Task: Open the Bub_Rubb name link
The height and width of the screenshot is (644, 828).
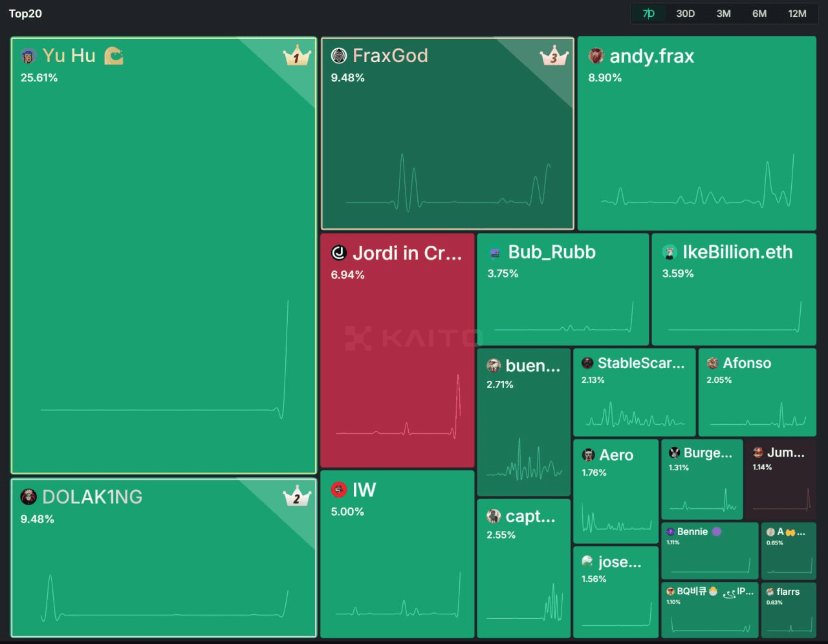Action: pyautogui.click(x=551, y=252)
